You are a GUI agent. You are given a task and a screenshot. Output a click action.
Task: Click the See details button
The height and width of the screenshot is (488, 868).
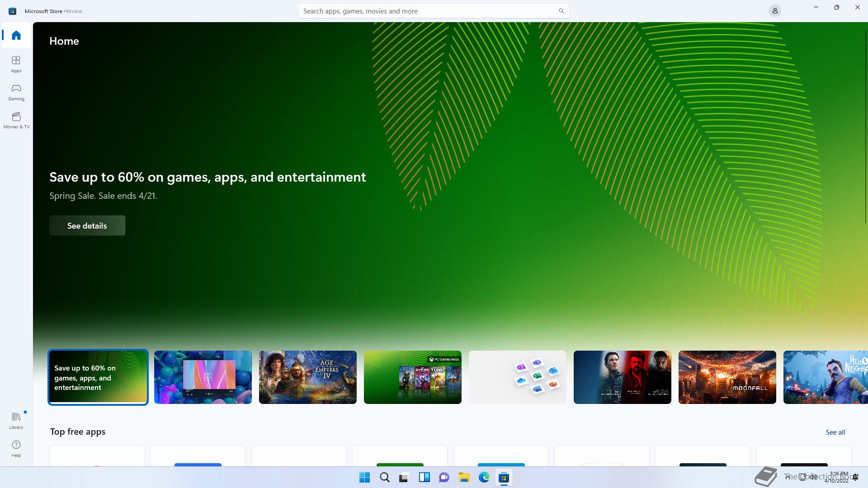[87, 225]
